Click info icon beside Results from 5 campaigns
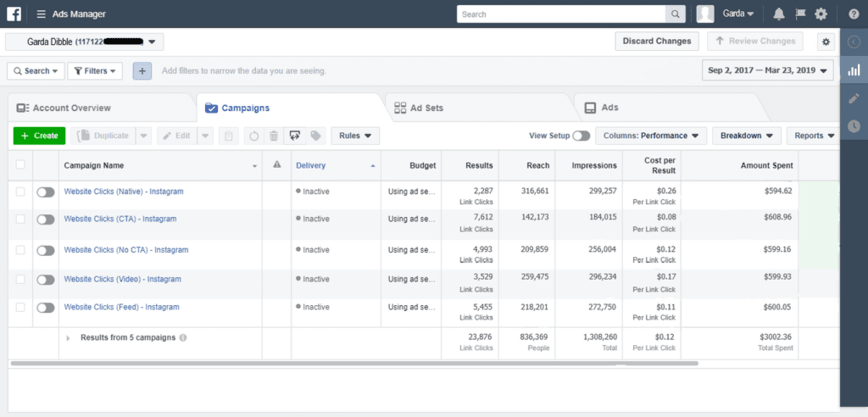Viewport: 868px width, 417px height. [x=183, y=337]
